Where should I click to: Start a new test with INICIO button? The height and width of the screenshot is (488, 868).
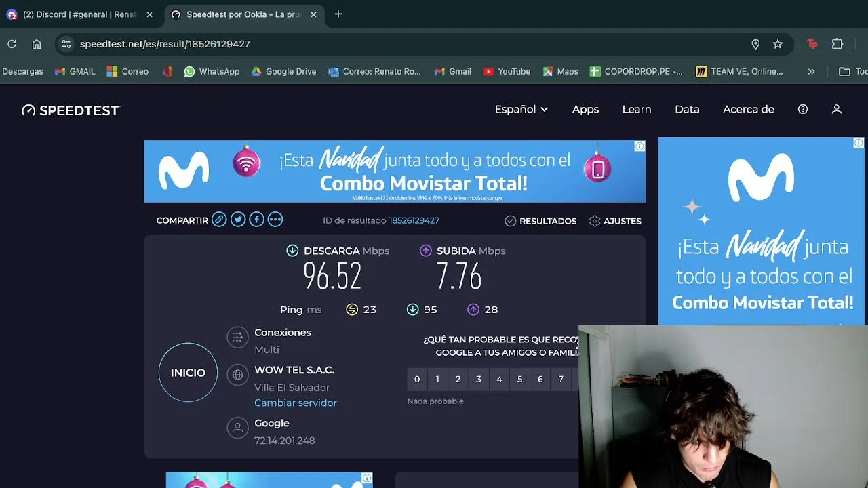(188, 373)
